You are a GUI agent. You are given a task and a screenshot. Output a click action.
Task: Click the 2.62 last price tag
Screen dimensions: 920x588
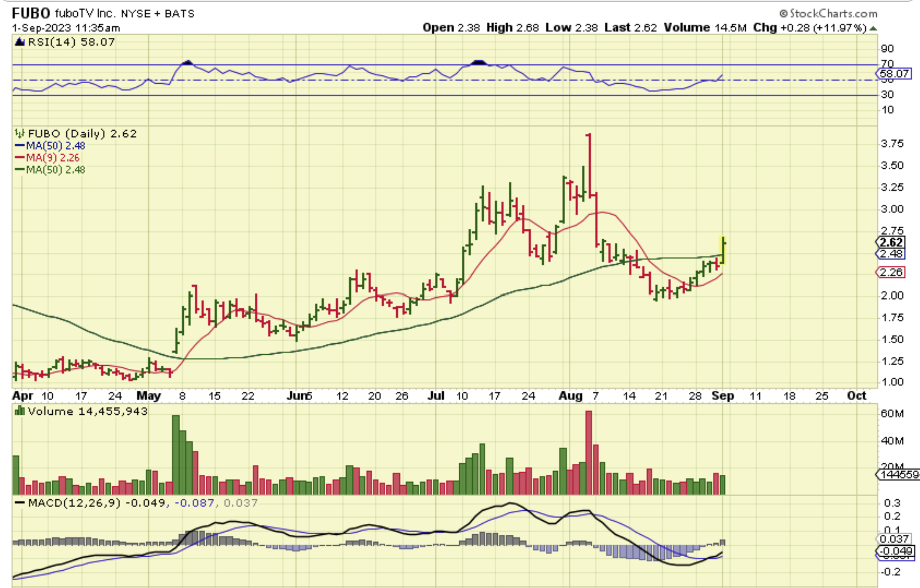tap(891, 242)
